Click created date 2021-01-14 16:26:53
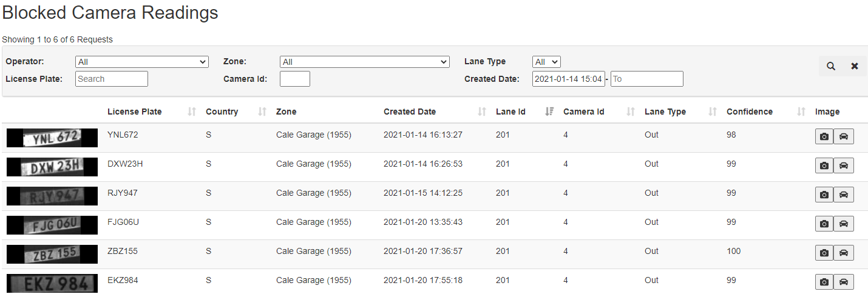The image size is (868, 297). (x=423, y=164)
